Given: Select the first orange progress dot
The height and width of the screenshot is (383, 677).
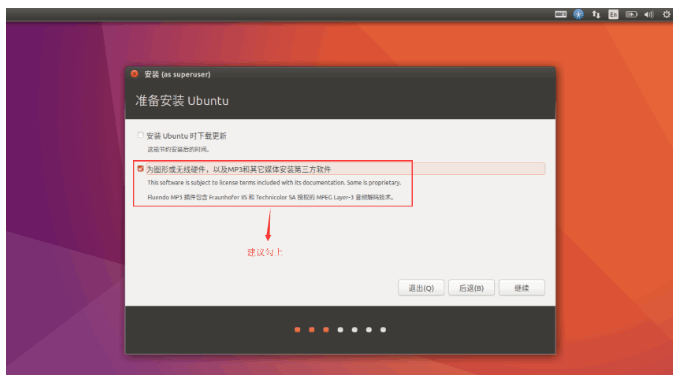Looking at the screenshot, I should 297,330.
